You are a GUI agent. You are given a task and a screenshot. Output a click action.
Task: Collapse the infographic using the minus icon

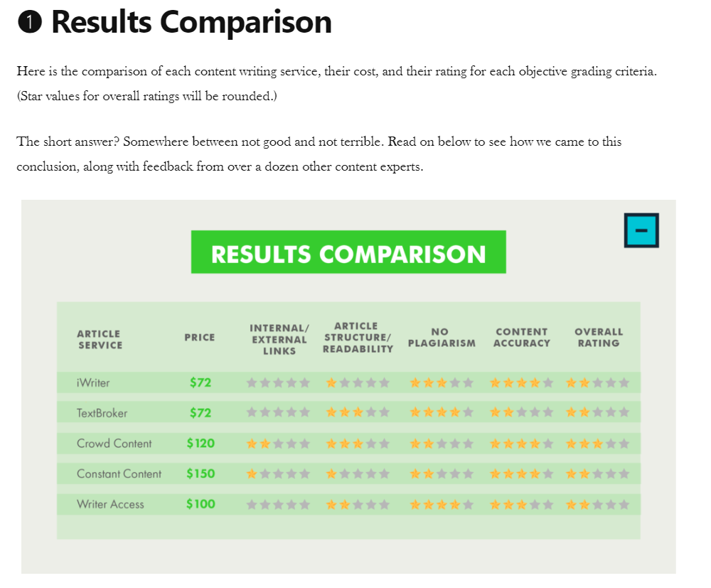(x=642, y=230)
